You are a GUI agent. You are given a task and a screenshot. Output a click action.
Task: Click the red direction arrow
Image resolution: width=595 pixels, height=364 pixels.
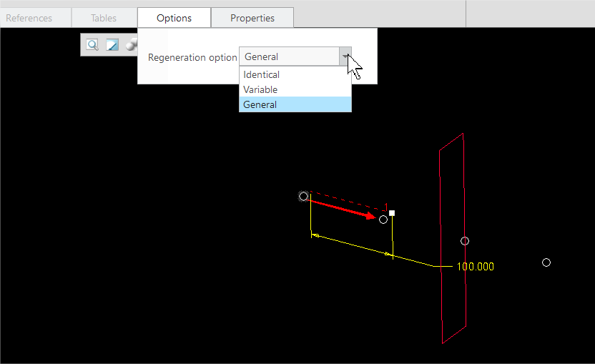342,209
